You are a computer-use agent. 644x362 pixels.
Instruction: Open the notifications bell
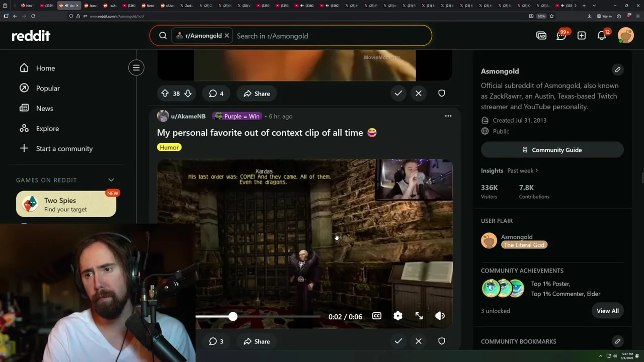point(602,36)
